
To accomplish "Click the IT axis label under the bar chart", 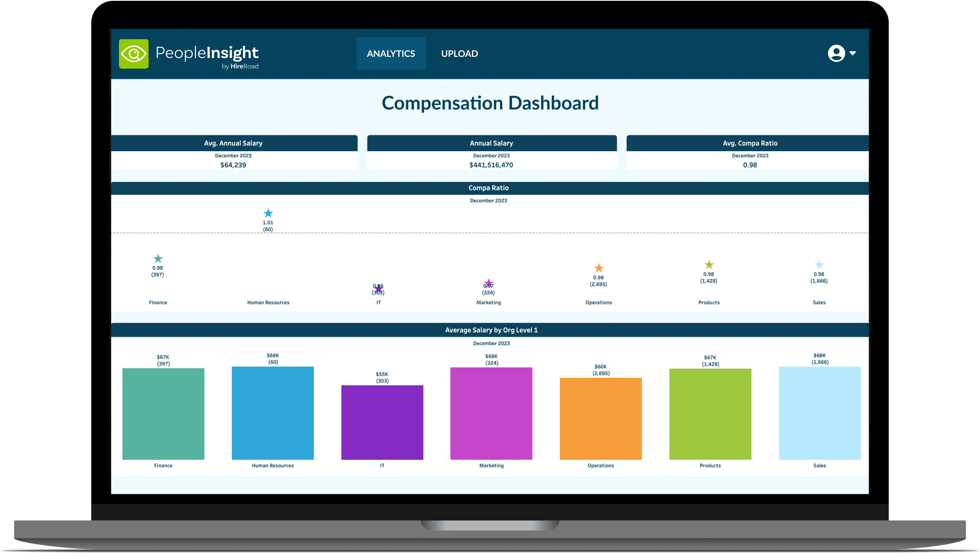I will [x=382, y=466].
